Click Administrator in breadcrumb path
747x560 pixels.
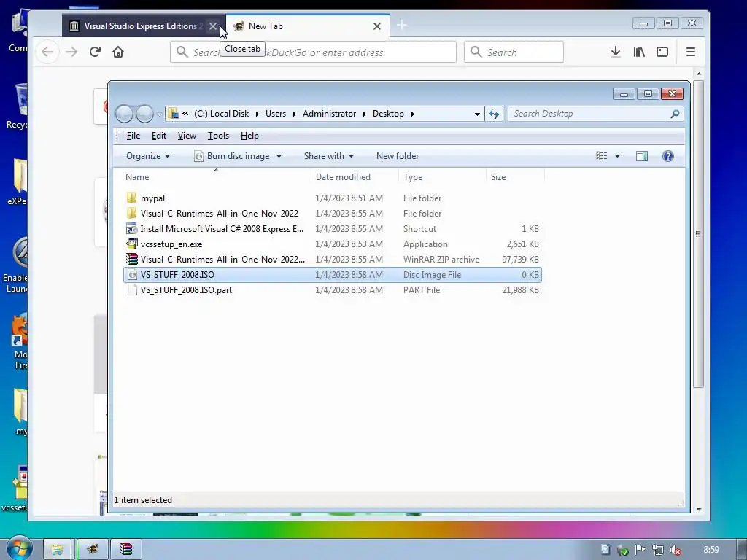click(x=329, y=114)
